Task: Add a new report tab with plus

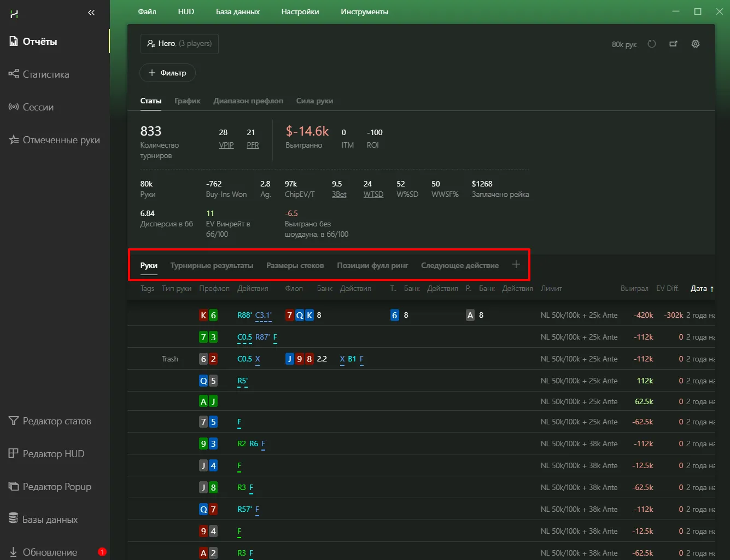Action: tap(516, 265)
